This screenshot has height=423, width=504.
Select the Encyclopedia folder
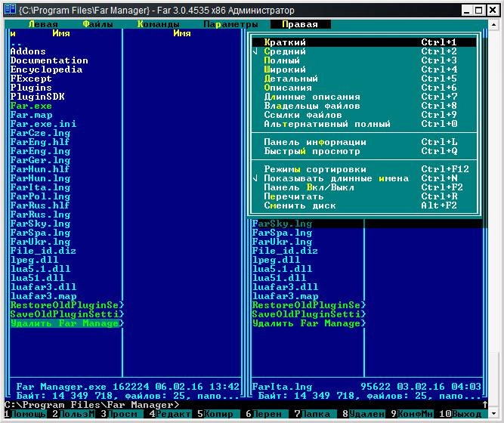click(46, 69)
